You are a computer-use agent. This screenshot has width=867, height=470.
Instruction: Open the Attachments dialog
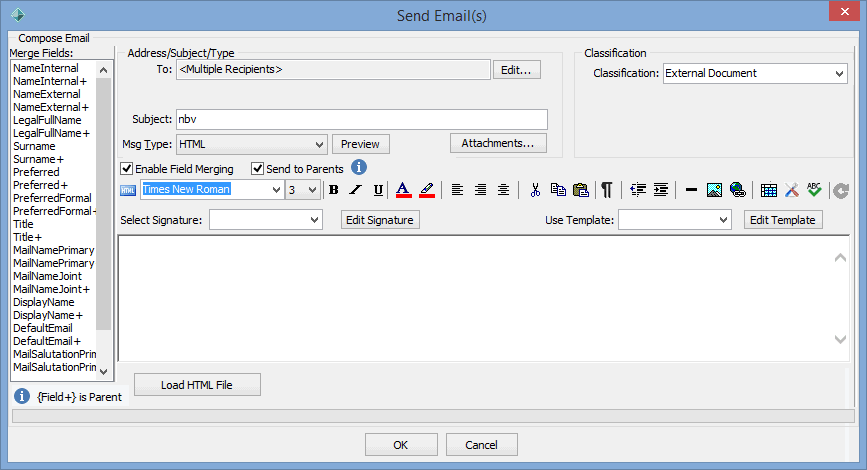click(x=498, y=143)
